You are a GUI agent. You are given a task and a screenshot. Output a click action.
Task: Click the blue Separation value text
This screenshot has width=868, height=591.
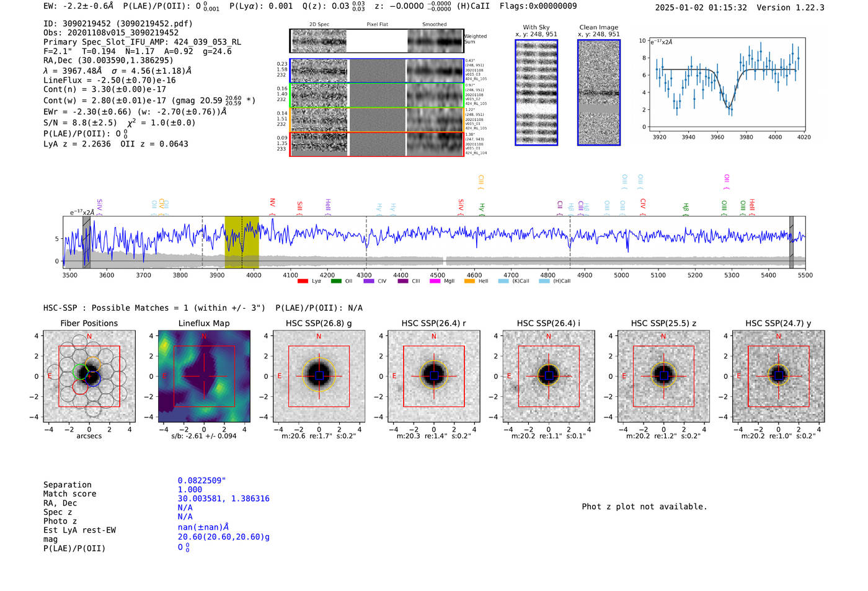(x=202, y=481)
